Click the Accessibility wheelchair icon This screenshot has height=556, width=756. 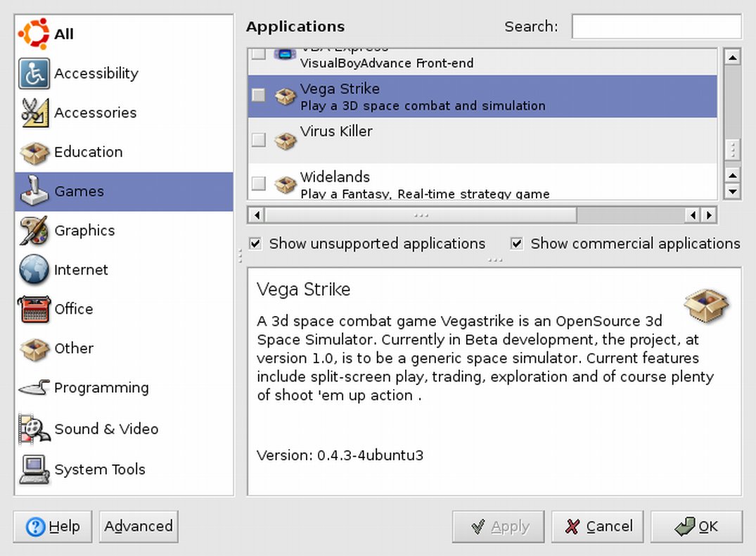tap(34, 73)
